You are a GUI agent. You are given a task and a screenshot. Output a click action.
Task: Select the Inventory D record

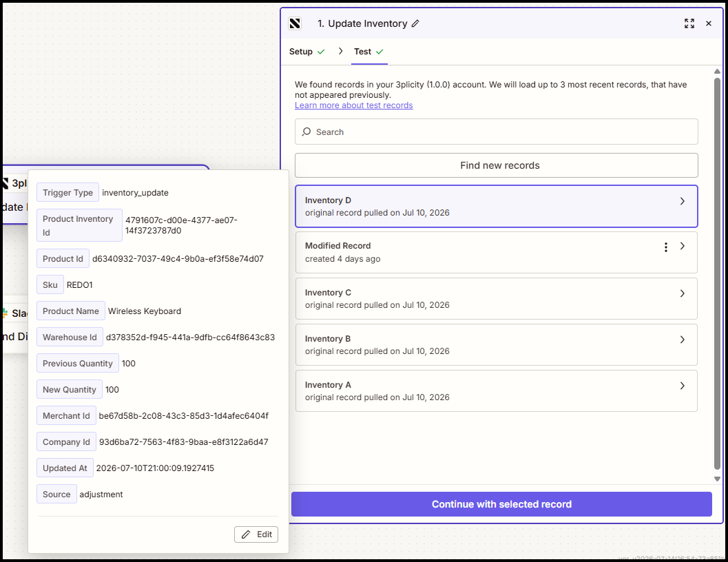click(497, 206)
